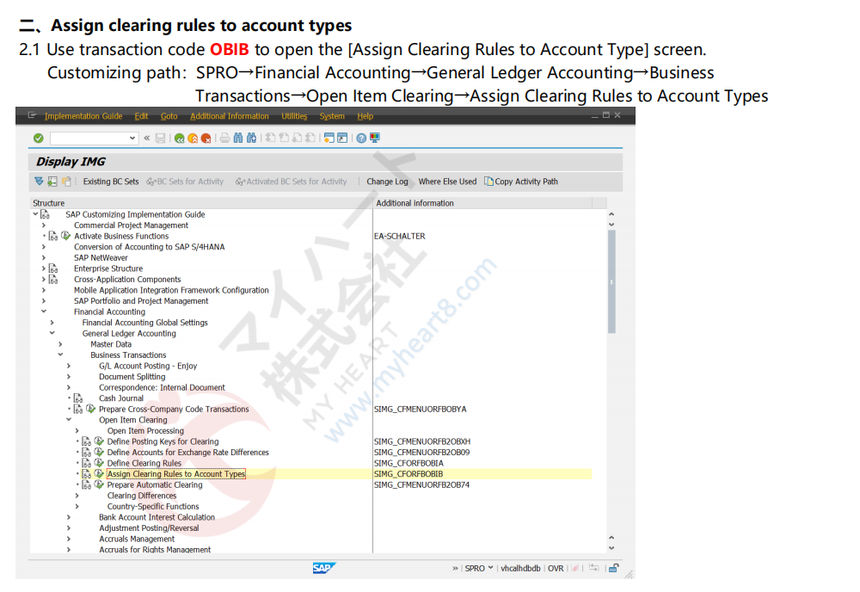Collapse the Financial Accounting node
Viewport: 860px width, 592px height.
pyautogui.click(x=44, y=312)
